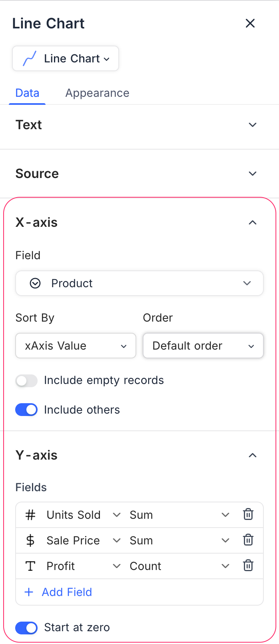Delete the Units Sold field using its trash icon

pyautogui.click(x=248, y=514)
